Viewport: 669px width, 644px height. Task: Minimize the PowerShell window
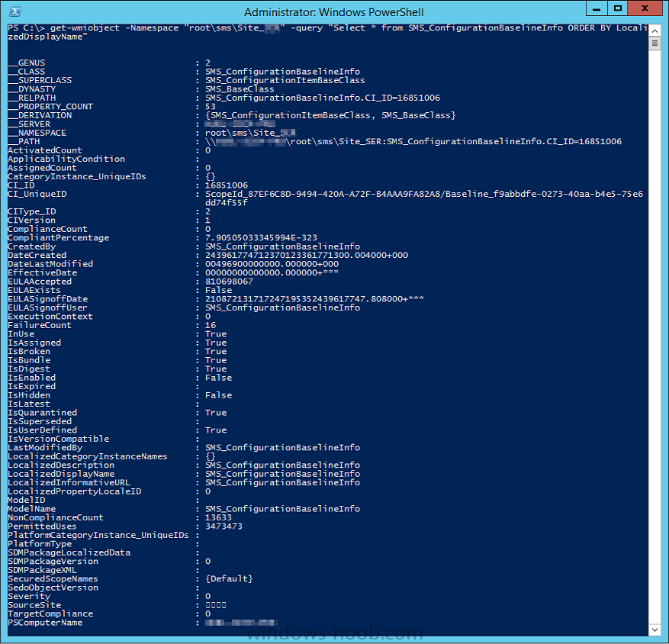[597, 8]
